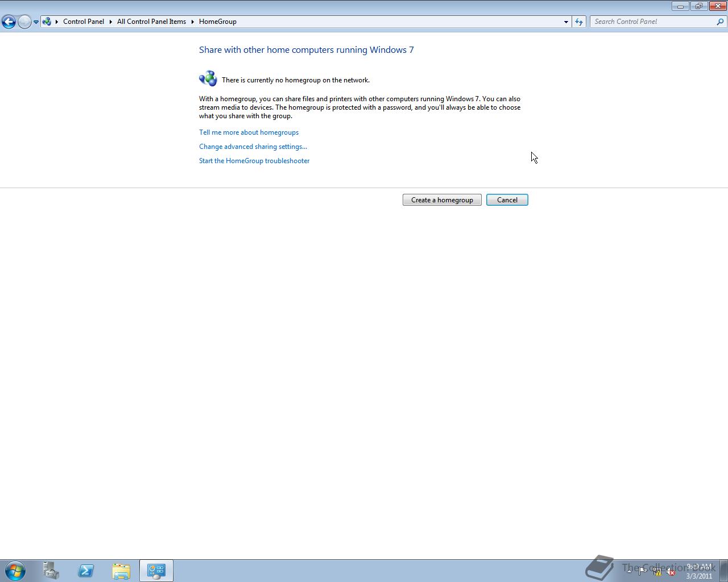Click the network warning tray icon
Image resolution: width=728 pixels, height=582 pixels.
pos(657,572)
